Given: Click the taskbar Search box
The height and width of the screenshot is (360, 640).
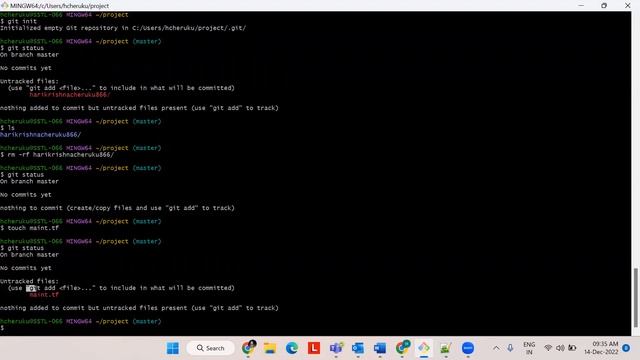Looking at the screenshot, I should (x=211, y=348).
